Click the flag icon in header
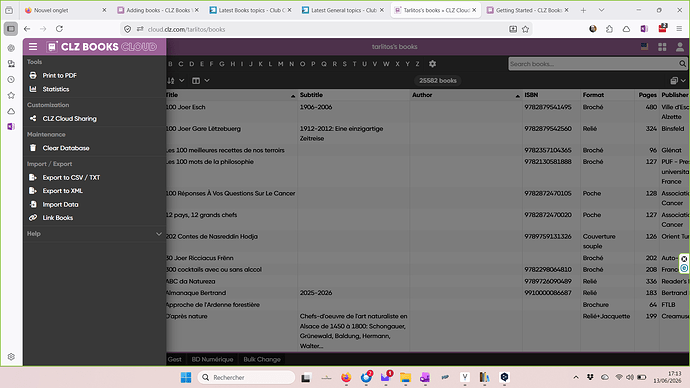Screen dimensions: 690x388 (644, 47)
